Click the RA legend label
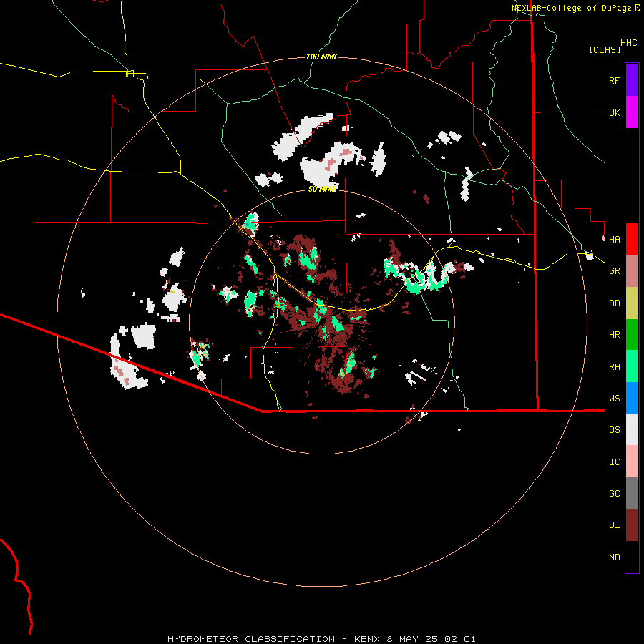 point(614,367)
